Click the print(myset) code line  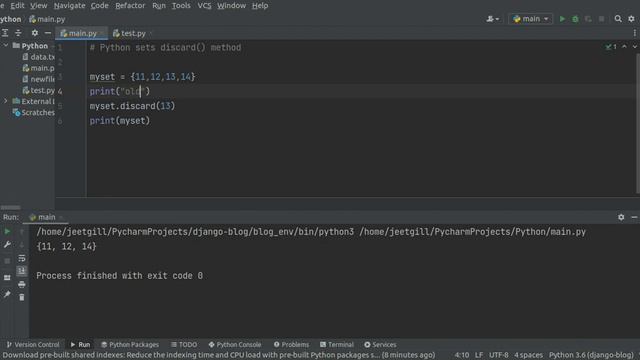pyautogui.click(x=120, y=121)
